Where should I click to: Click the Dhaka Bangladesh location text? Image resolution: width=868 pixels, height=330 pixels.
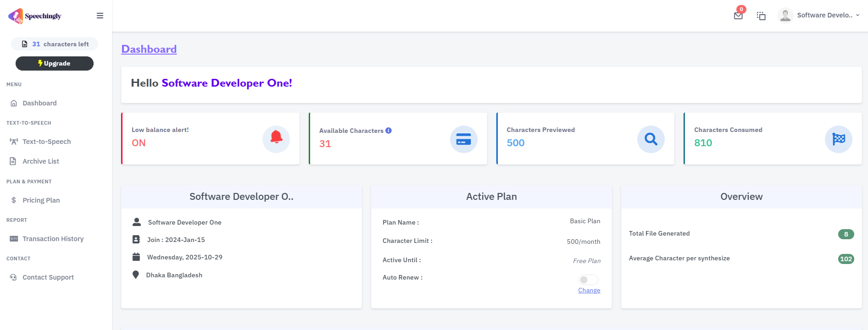(x=174, y=275)
